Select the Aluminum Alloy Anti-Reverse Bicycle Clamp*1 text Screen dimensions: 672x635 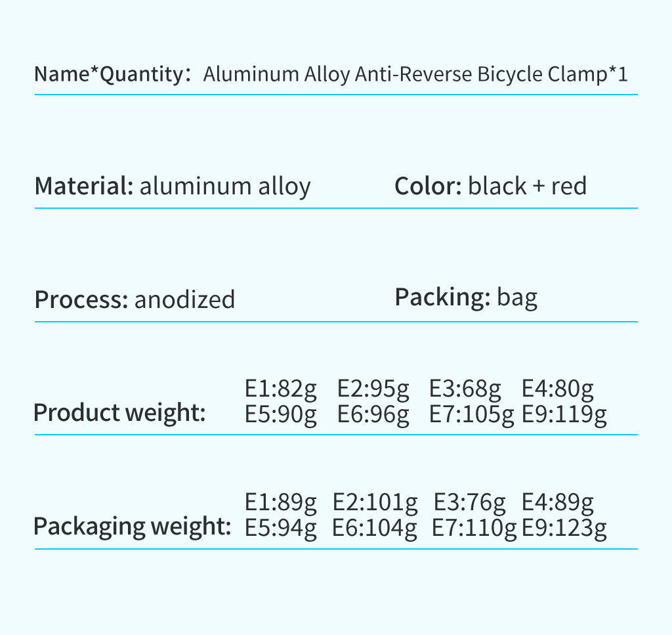pyautogui.click(x=415, y=74)
